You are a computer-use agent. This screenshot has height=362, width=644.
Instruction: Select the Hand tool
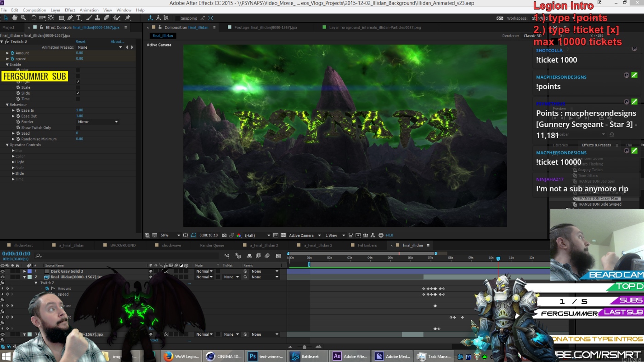(15, 18)
